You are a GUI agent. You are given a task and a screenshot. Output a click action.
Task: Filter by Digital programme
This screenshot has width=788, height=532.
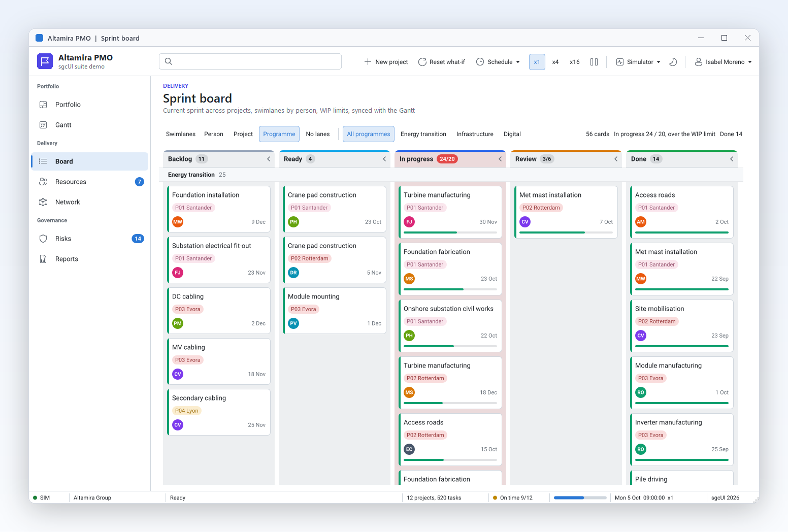(x=512, y=134)
